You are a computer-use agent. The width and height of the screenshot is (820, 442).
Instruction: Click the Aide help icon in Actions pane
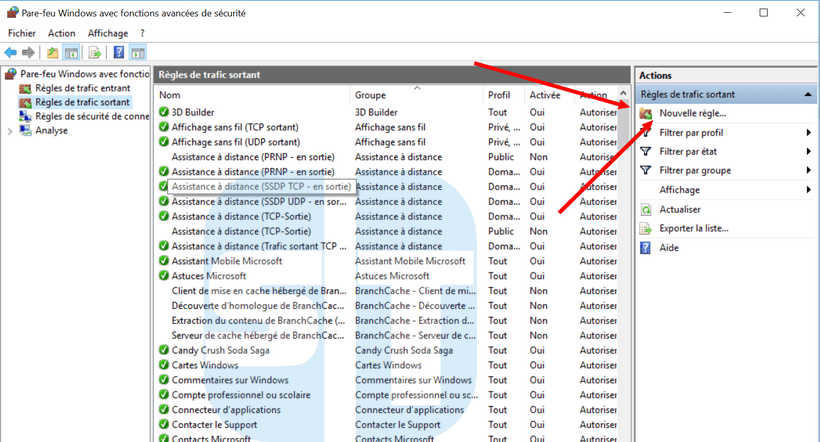tap(645, 247)
